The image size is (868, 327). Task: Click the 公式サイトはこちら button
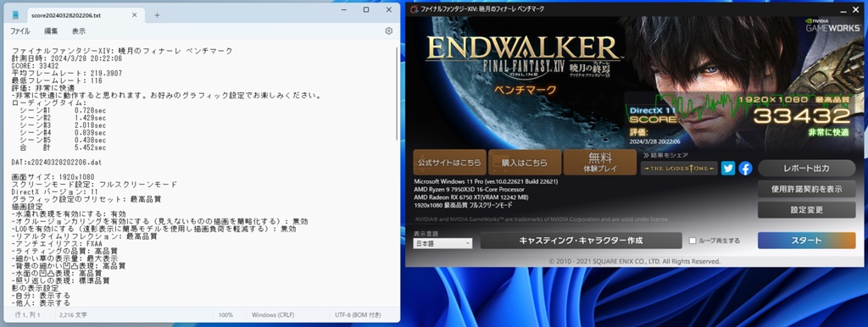point(449,163)
